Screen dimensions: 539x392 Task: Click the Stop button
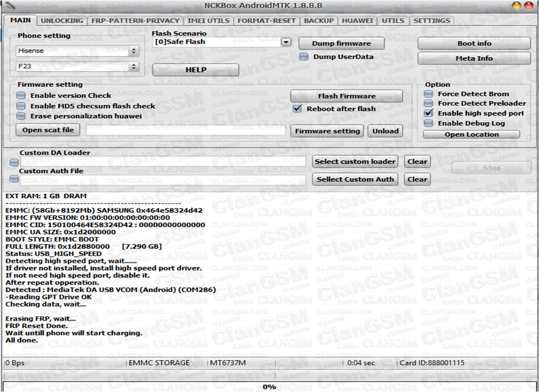point(491,168)
